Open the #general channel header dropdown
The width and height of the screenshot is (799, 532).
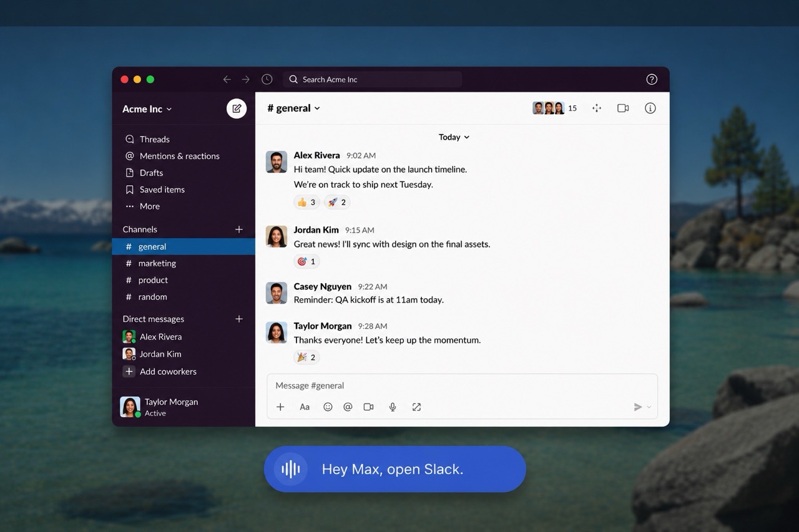(294, 108)
